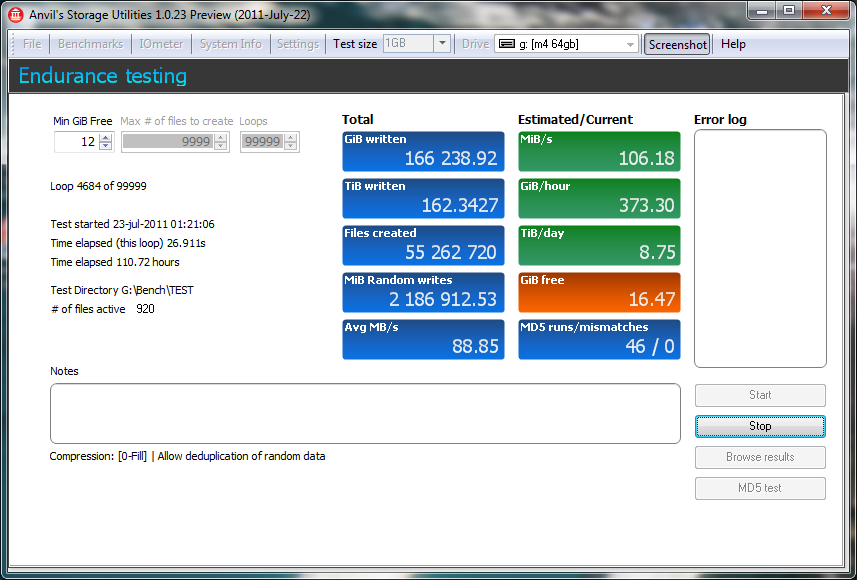The height and width of the screenshot is (580, 857).
Task: Increase Min GiB Free with up arrow
Action: pos(106,137)
